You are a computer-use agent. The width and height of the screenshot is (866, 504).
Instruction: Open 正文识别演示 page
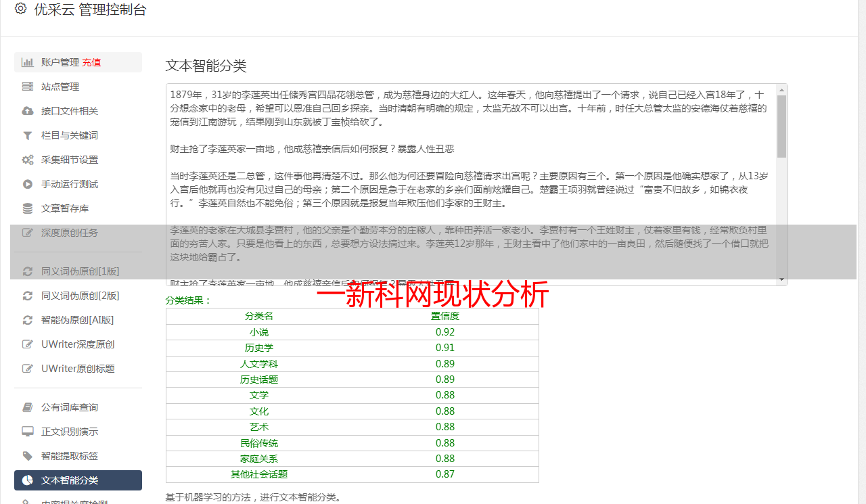pos(78,432)
